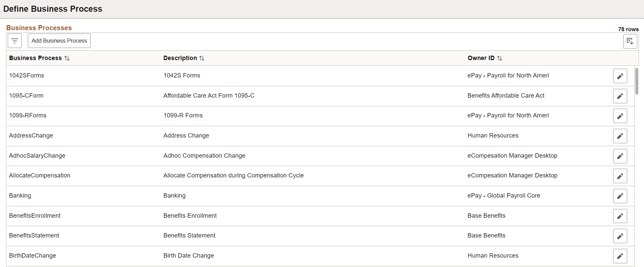Select the AddressChange business process cell
Image resolution: width=644 pixels, height=267 pixels.
point(31,136)
